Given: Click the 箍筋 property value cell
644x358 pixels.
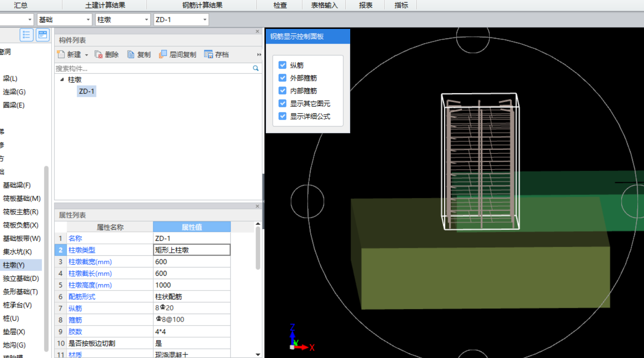Looking at the screenshot, I should click(192, 320).
